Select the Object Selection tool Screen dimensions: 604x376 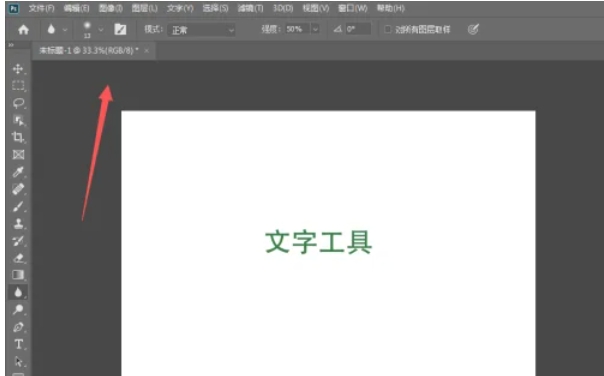point(18,121)
